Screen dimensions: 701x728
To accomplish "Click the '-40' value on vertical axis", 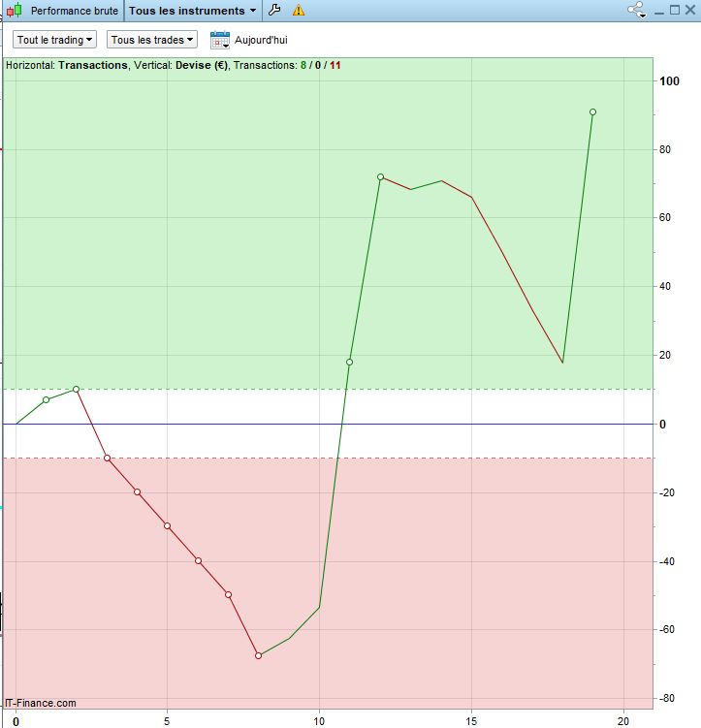I will (667, 561).
